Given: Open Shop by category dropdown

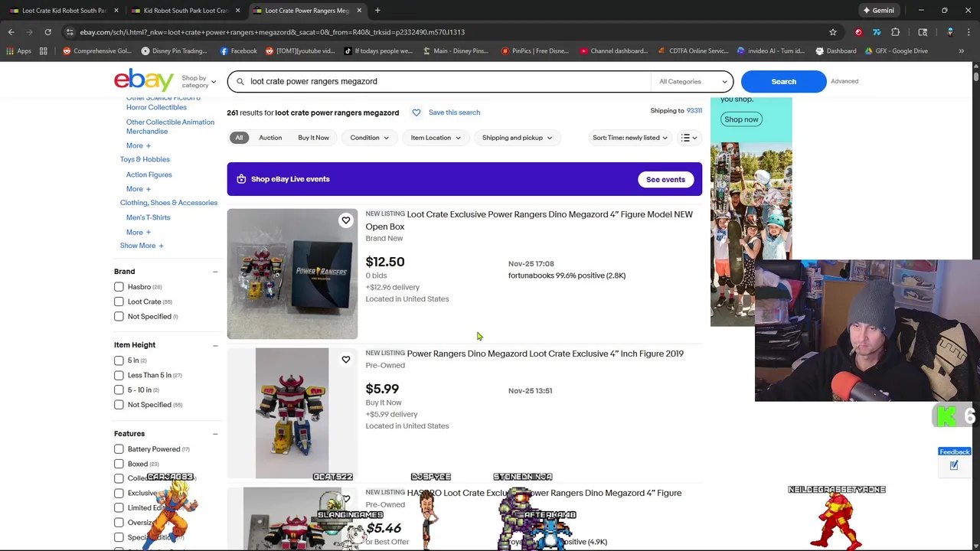Looking at the screenshot, I should (x=198, y=81).
